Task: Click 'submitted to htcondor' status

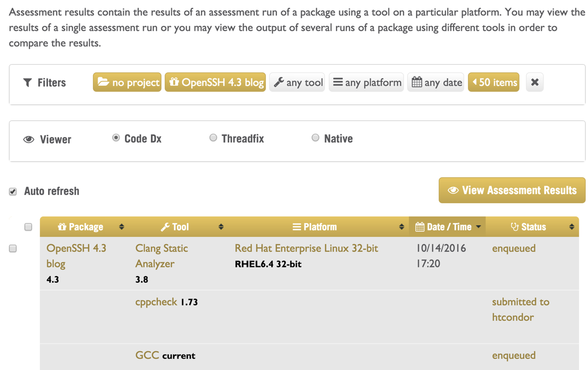Action: pyautogui.click(x=521, y=309)
